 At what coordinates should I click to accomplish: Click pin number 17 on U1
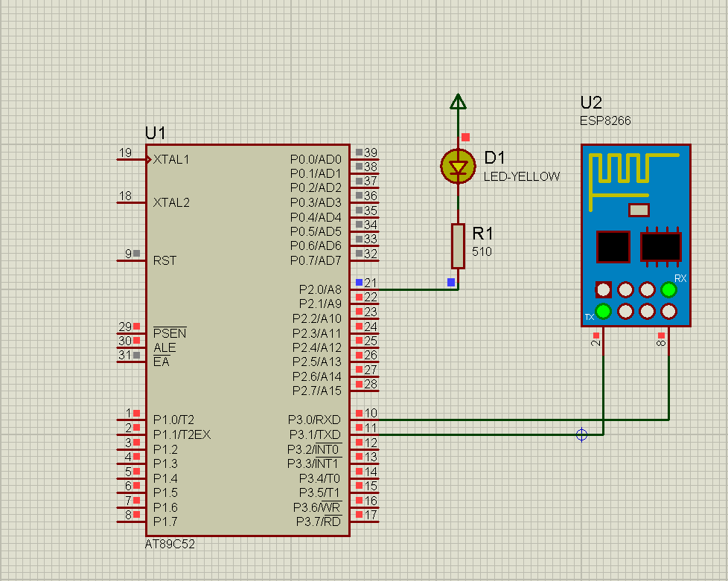pos(371,515)
